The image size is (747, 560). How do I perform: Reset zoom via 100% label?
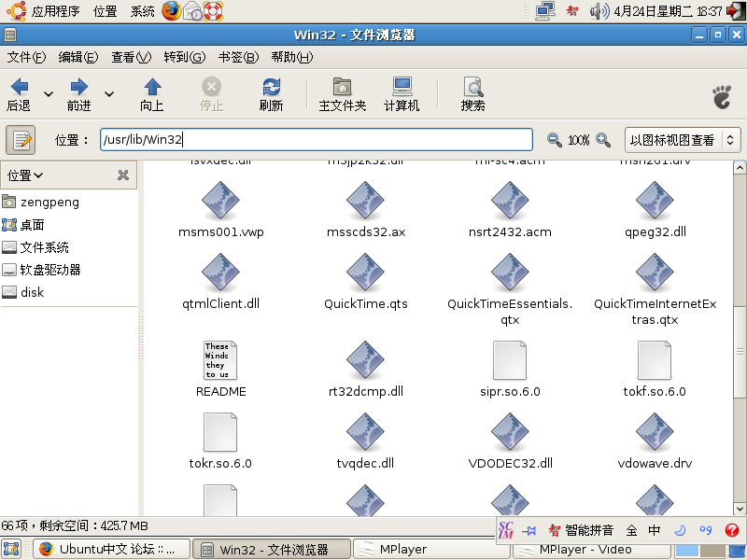(578, 140)
